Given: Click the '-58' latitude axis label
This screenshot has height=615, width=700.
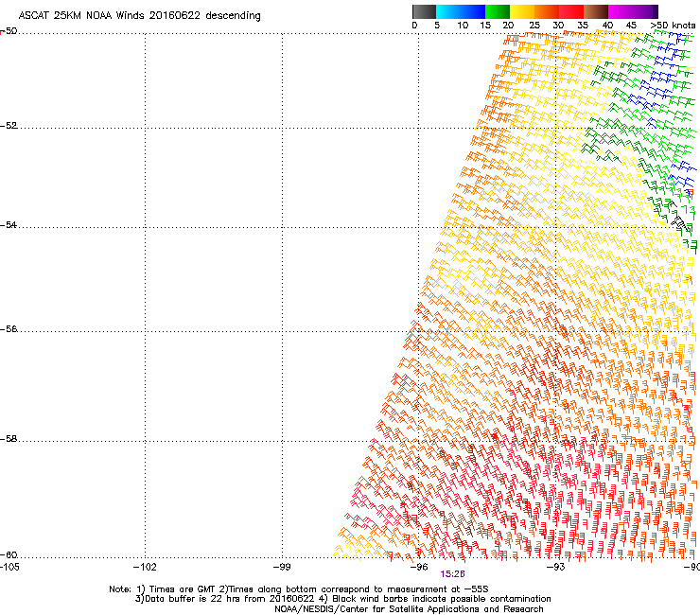Looking at the screenshot, I should (9, 439).
